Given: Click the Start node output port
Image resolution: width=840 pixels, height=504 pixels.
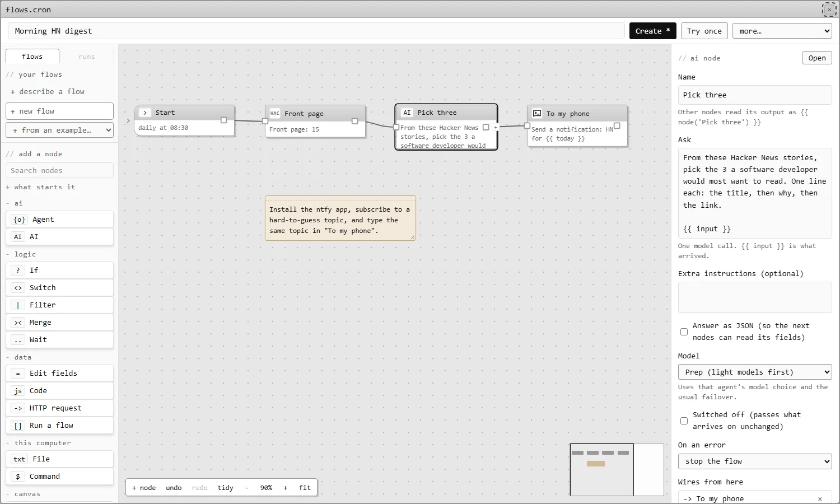Looking at the screenshot, I should [x=224, y=120].
